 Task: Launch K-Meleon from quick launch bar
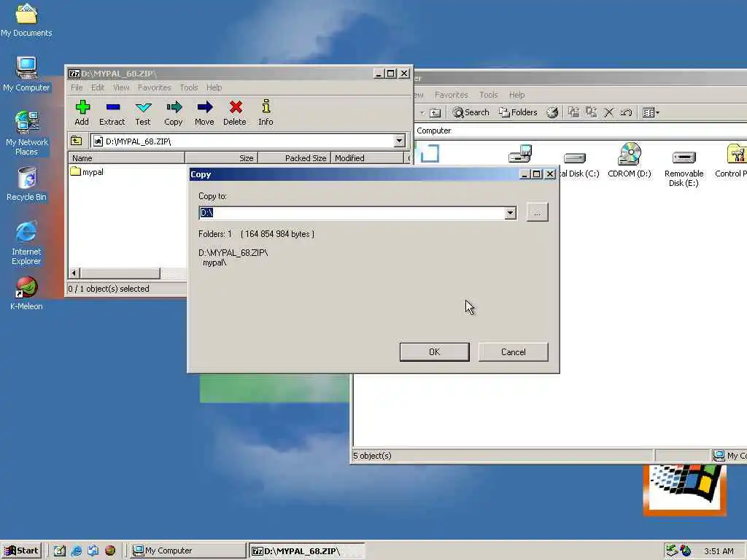coord(110,551)
